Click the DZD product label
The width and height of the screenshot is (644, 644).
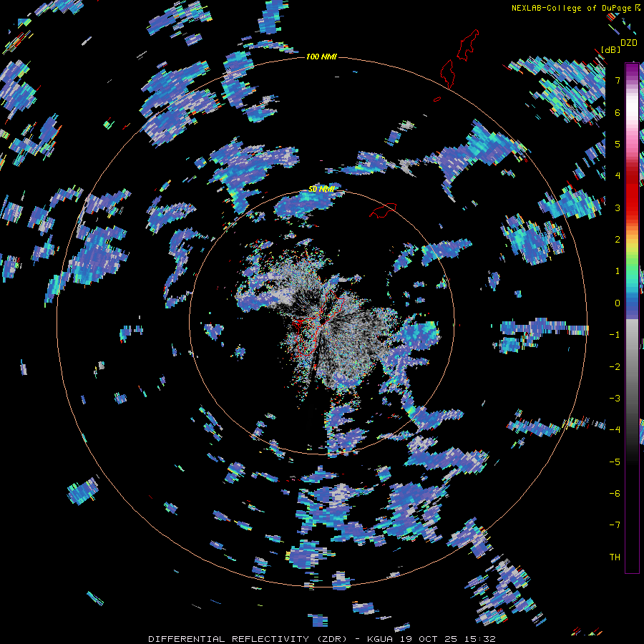pyautogui.click(x=629, y=43)
